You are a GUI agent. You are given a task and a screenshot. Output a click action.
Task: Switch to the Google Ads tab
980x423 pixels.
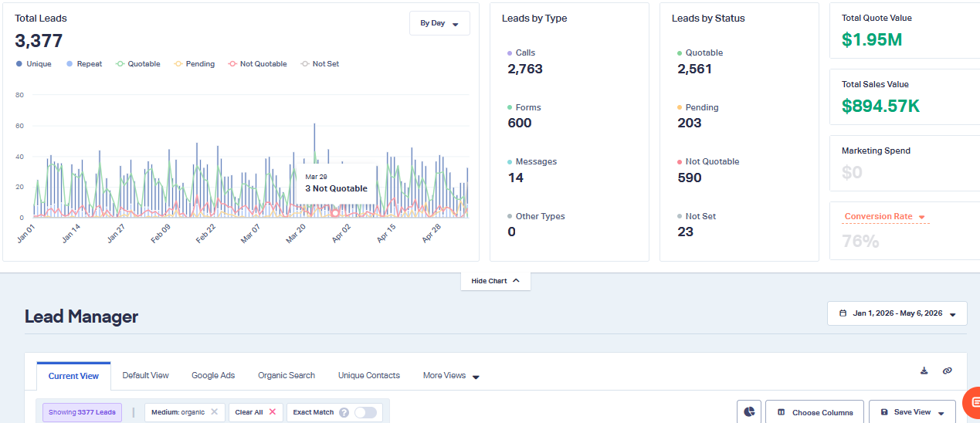coord(213,376)
